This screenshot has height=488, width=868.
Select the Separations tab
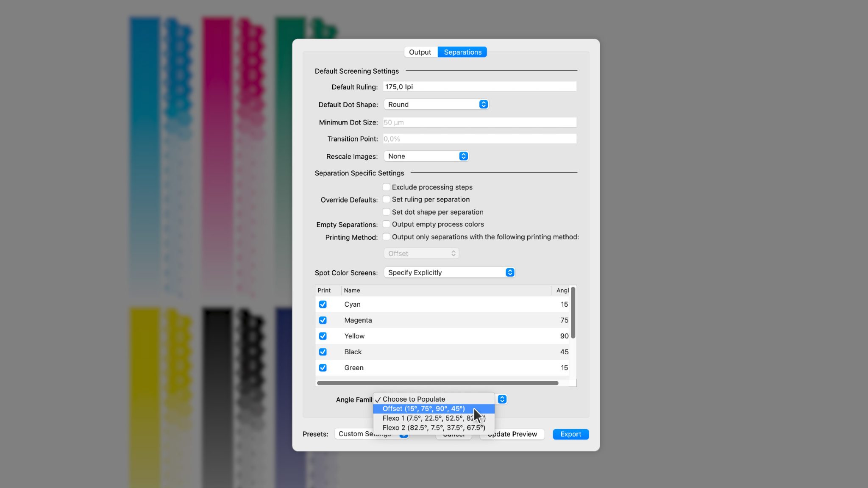(x=462, y=52)
